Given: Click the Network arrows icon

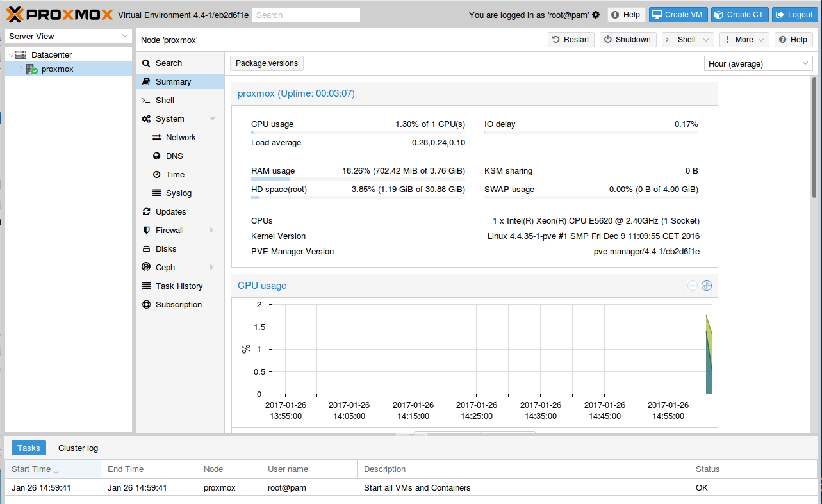Looking at the screenshot, I should [x=156, y=138].
